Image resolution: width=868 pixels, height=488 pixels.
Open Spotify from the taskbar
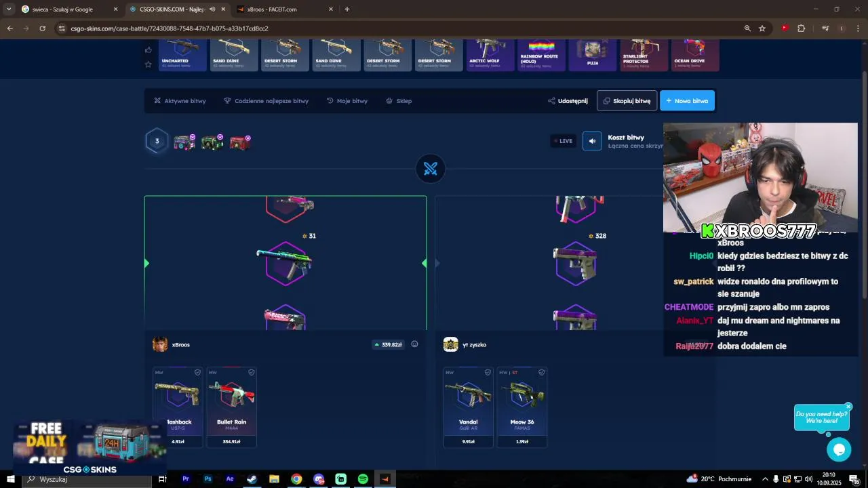[363, 479]
